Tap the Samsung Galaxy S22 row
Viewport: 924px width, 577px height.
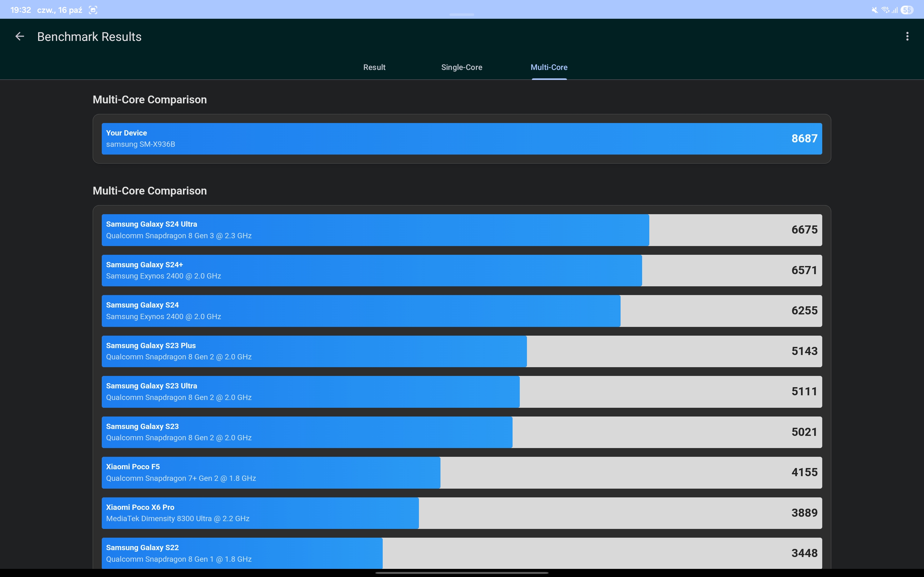click(461, 553)
